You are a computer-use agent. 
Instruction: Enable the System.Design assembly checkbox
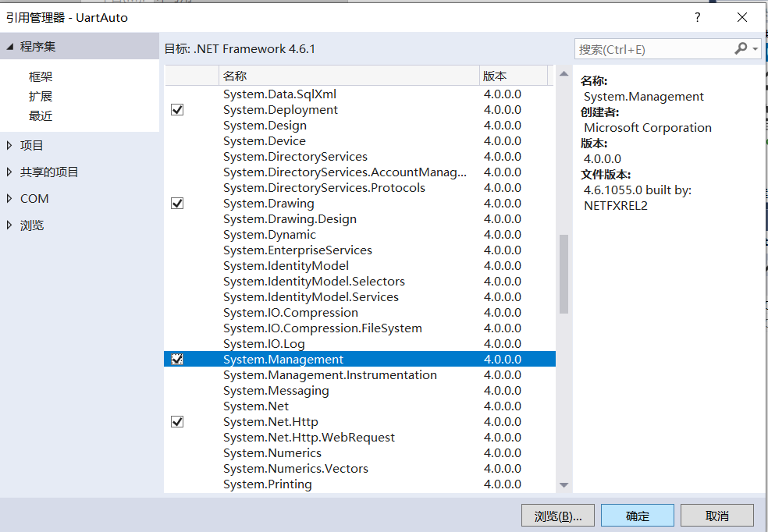pyautogui.click(x=177, y=125)
